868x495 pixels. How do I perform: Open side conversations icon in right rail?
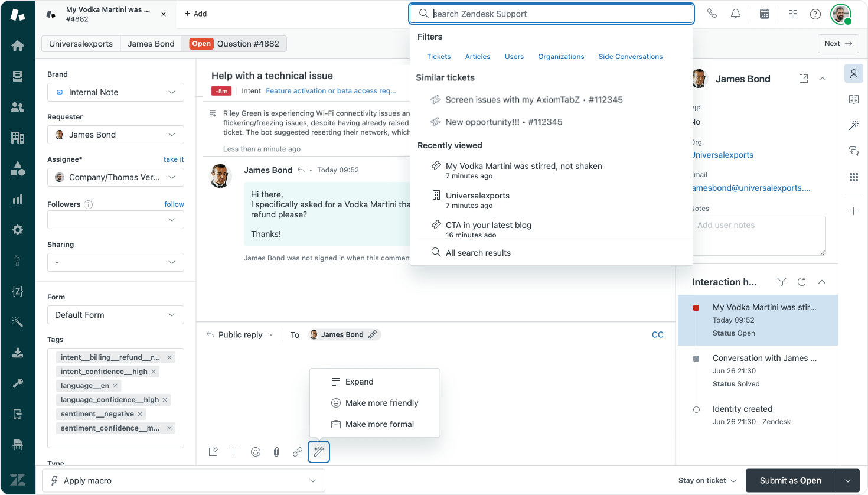[x=854, y=151]
